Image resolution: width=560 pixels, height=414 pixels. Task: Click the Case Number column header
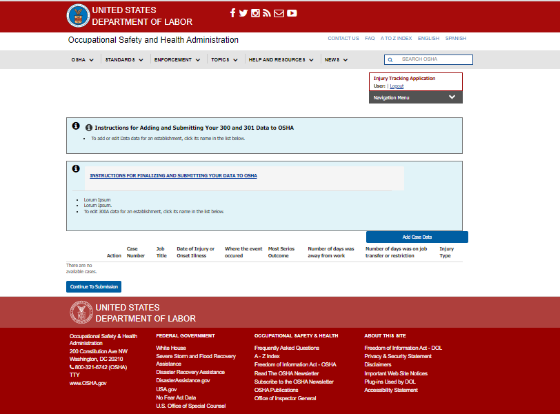135,252
